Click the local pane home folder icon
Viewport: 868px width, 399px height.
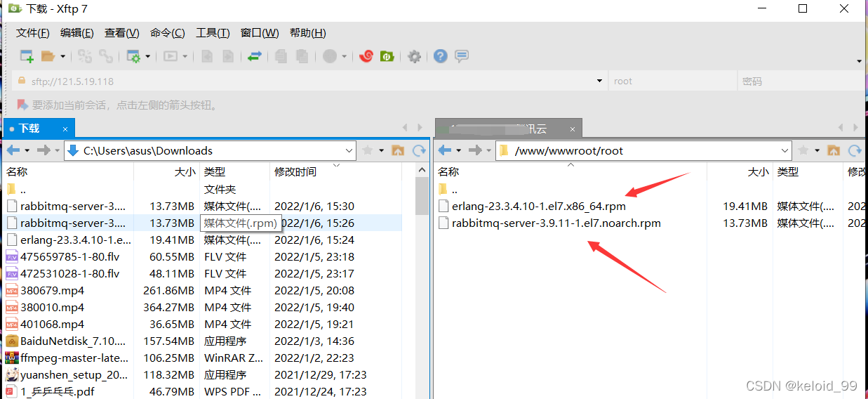click(x=398, y=150)
